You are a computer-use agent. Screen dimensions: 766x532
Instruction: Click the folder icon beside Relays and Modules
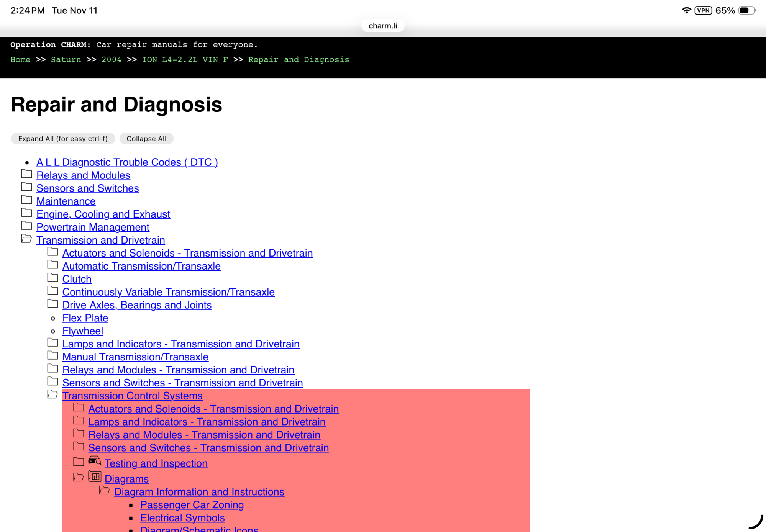point(26,174)
